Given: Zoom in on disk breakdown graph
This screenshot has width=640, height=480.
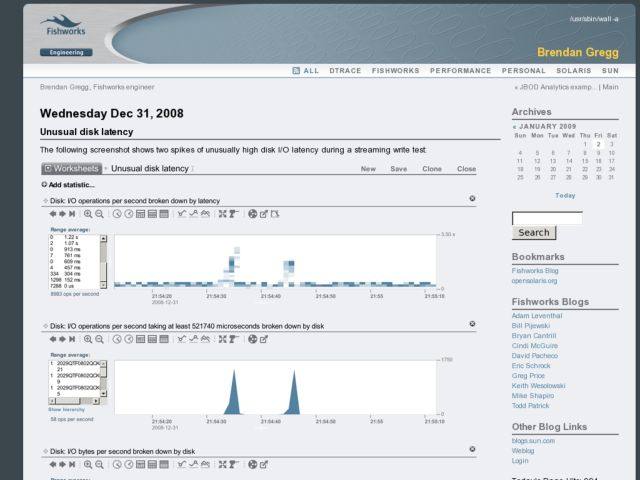Looking at the screenshot, I should 88,339.
